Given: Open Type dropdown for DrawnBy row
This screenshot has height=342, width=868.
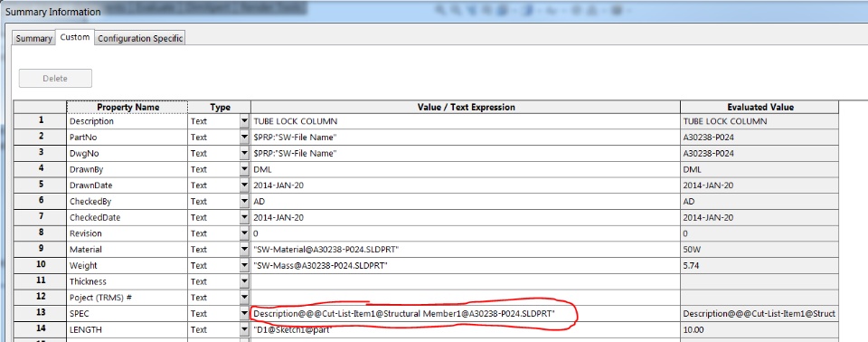Looking at the screenshot, I should coord(245,169).
